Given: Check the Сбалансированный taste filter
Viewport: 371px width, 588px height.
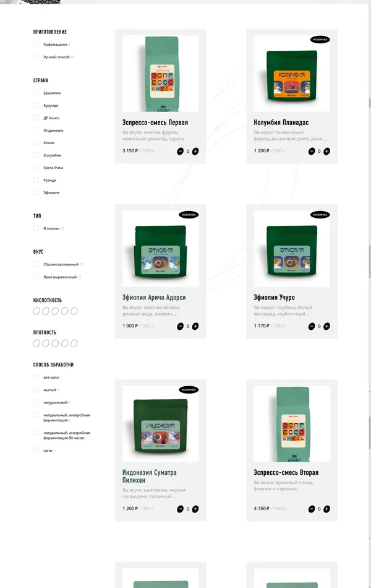Looking at the screenshot, I should click(x=36, y=264).
